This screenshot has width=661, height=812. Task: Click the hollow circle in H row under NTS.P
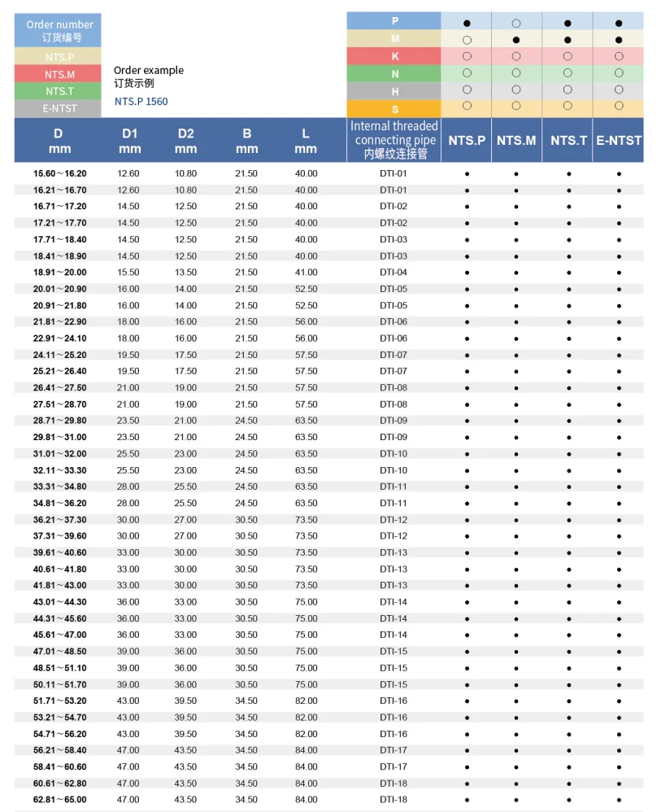tap(467, 89)
